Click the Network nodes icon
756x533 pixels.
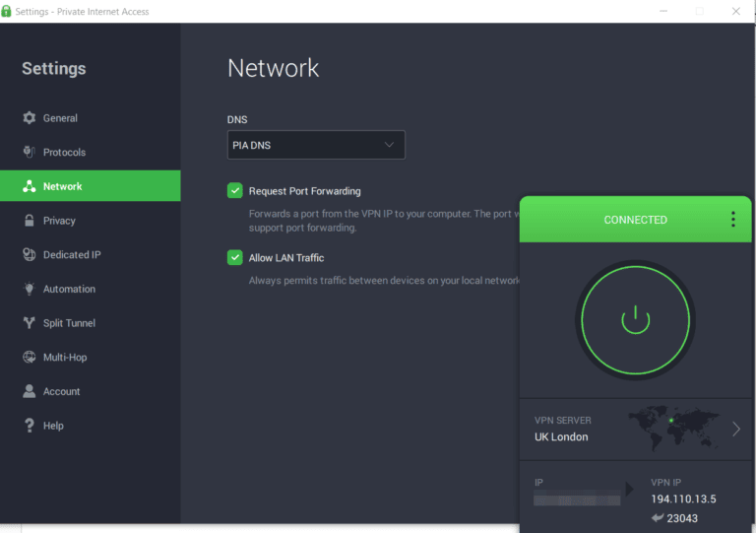pos(29,186)
